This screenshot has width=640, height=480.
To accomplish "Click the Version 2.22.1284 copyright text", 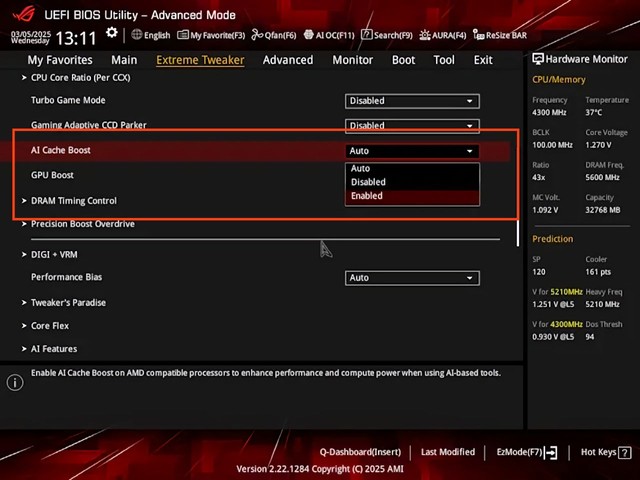I will click(x=320, y=469).
